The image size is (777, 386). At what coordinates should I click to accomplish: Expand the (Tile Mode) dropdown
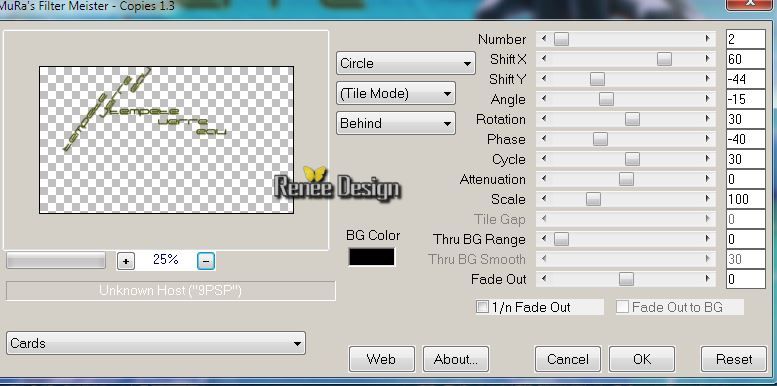click(395, 93)
